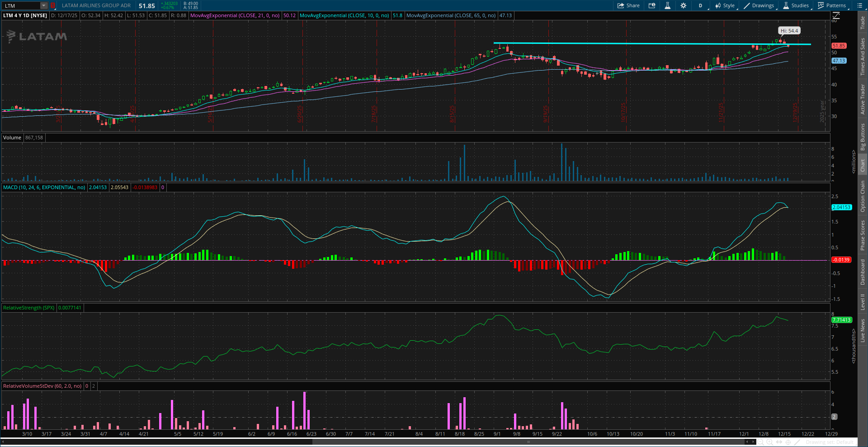Open the Live News side tab
The width and height of the screenshot is (868, 447).
[863, 330]
